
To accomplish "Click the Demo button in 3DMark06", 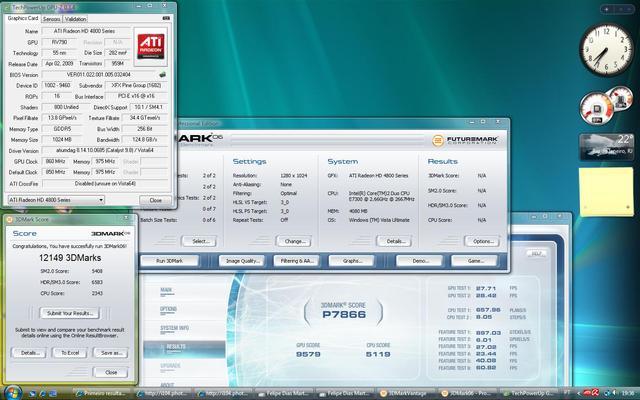I will click(x=419, y=261).
